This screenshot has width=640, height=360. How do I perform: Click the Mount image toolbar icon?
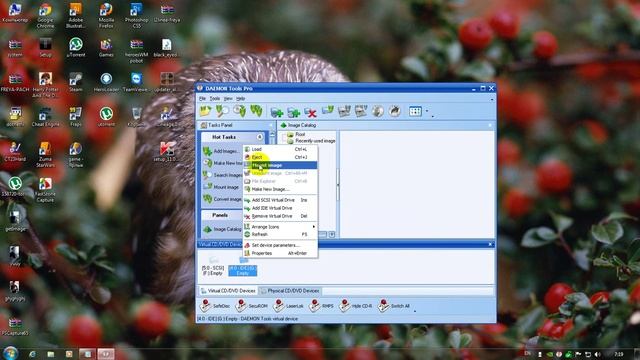[x=328, y=110]
